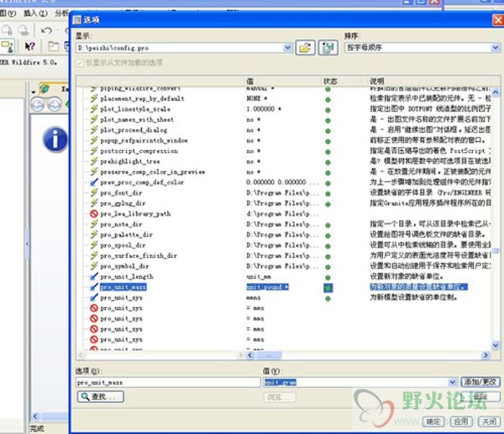Click the browser forward arrow button

pyautogui.click(x=54, y=105)
